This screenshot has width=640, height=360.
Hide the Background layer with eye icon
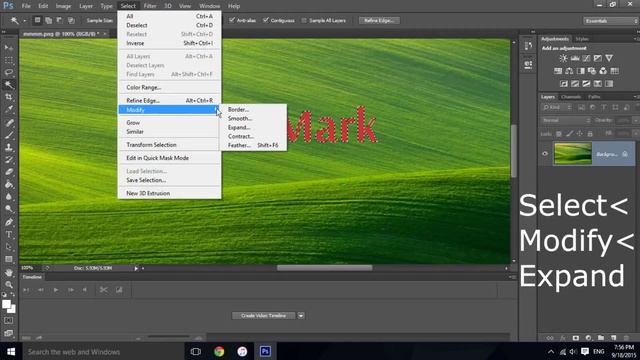click(545, 153)
